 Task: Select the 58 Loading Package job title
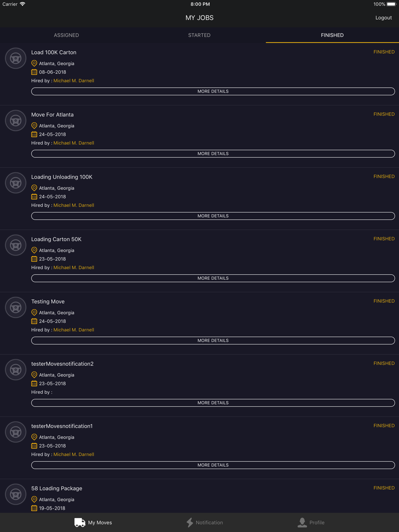57,489
